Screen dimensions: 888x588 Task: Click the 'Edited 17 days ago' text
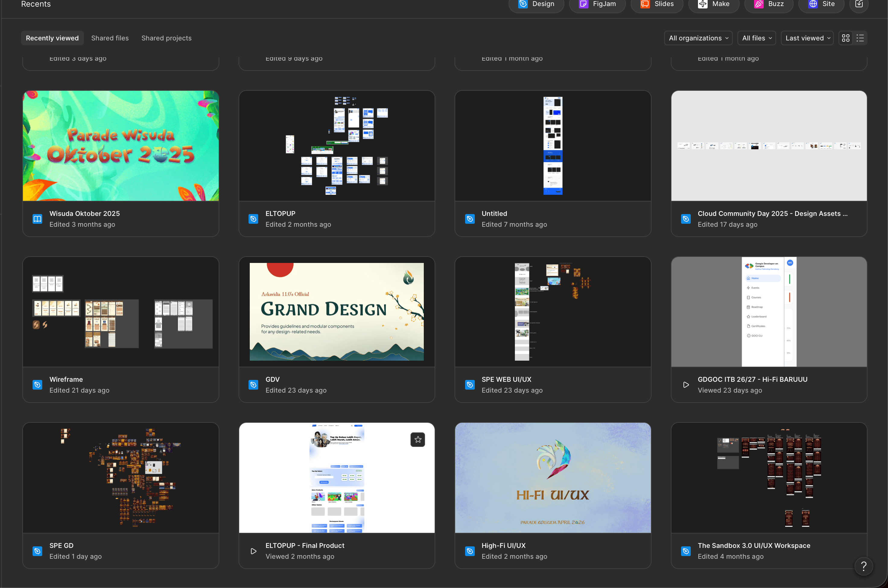728,224
